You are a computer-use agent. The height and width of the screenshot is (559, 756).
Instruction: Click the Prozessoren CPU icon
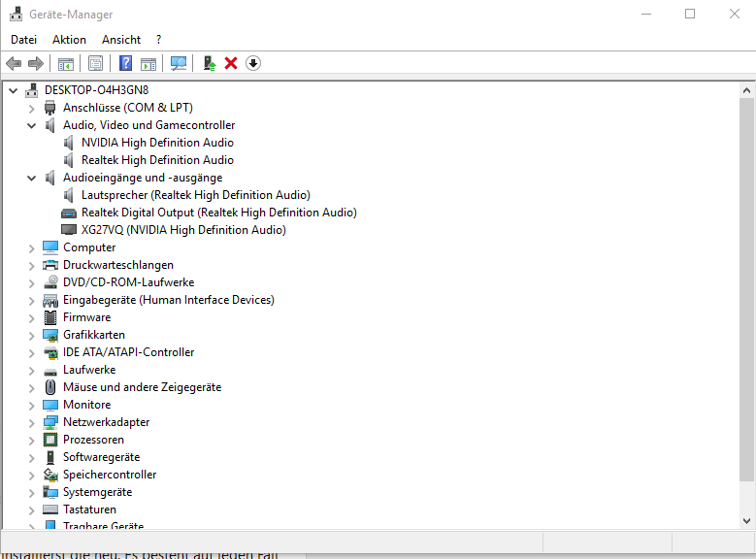pos(50,440)
